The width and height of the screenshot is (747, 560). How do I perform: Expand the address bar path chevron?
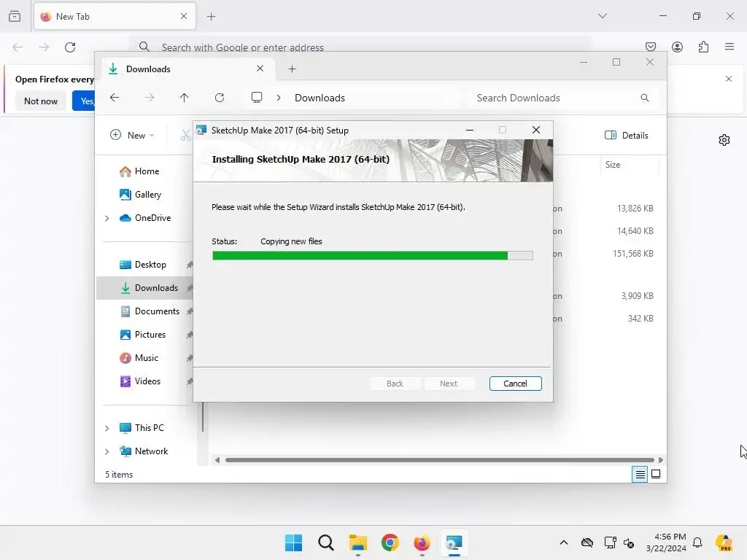coord(279,98)
